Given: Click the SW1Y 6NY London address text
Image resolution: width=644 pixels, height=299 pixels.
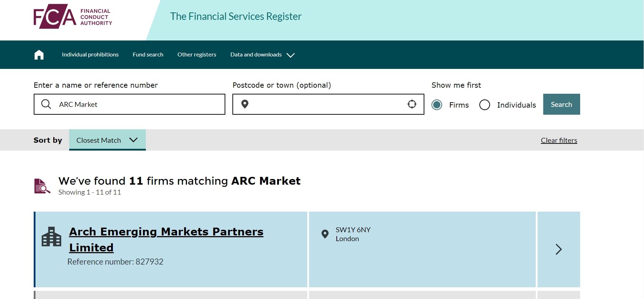Looking at the screenshot, I should (353, 234).
